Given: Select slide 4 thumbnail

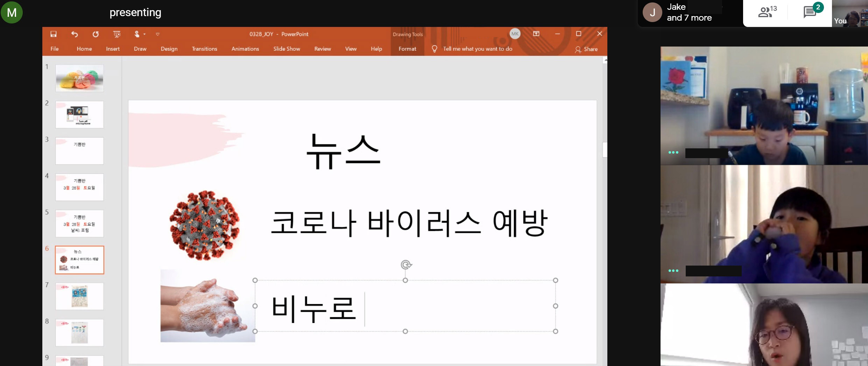Looking at the screenshot, I should (x=79, y=187).
